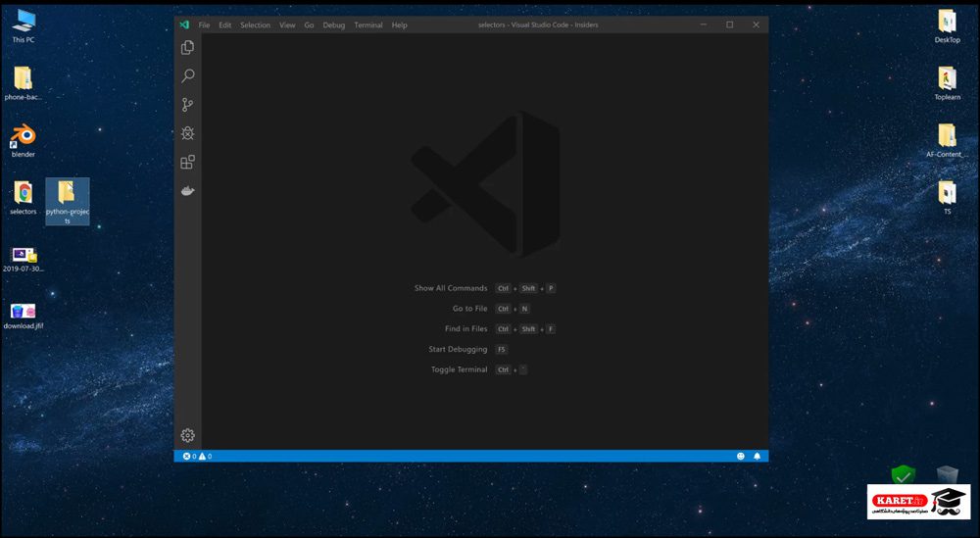
Task: Open the Help menu
Action: pos(400,25)
